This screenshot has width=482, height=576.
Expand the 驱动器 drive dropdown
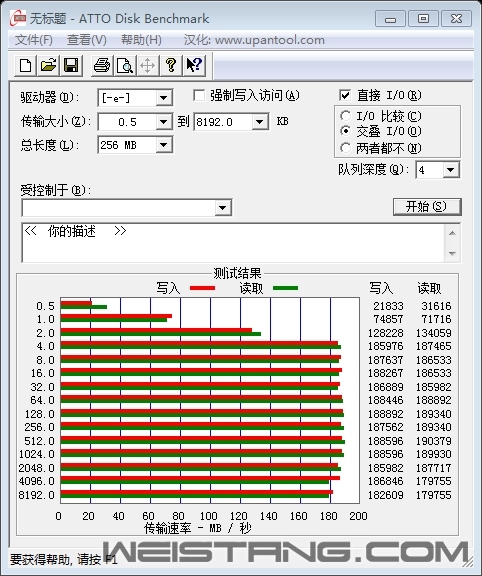163,98
